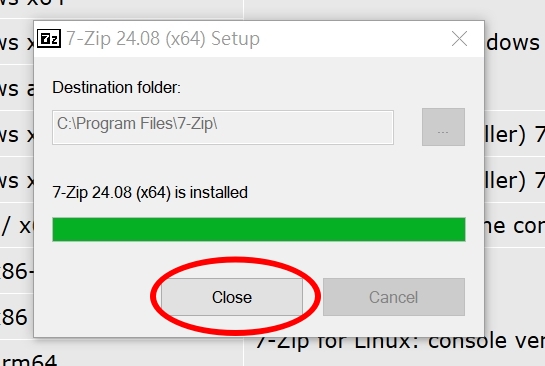Click the background 'ller) 7' text beside the browse button
The width and height of the screenshot is (545, 366).
[x=514, y=135]
